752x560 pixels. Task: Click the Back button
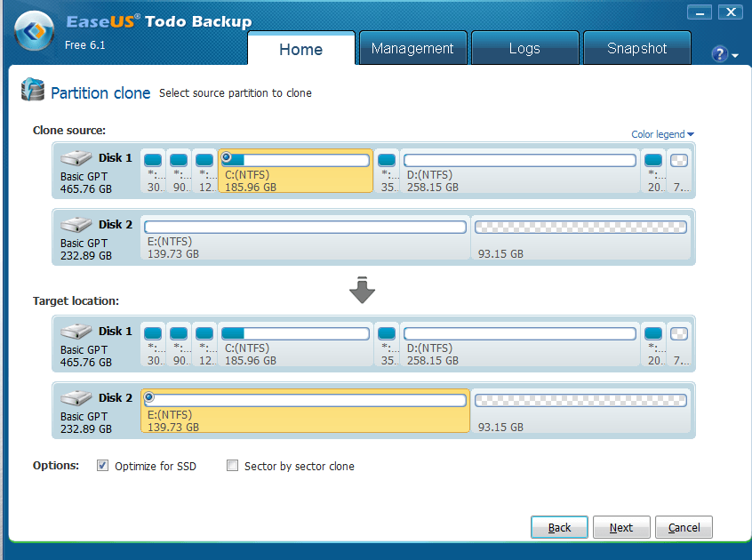coord(559,527)
